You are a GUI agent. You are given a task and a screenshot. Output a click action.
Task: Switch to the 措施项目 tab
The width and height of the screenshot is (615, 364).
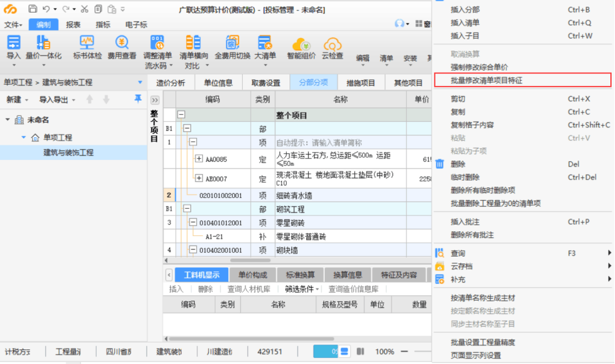(x=360, y=83)
